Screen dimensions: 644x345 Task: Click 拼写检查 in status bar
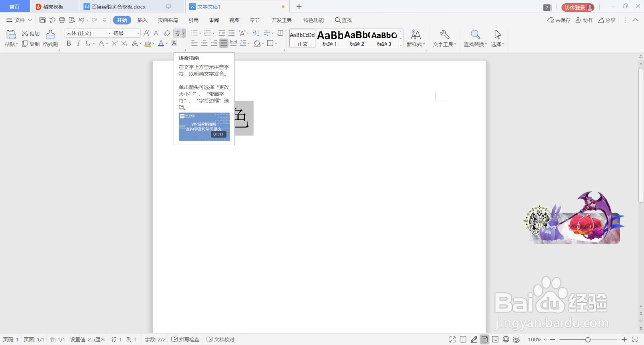click(x=185, y=340)
